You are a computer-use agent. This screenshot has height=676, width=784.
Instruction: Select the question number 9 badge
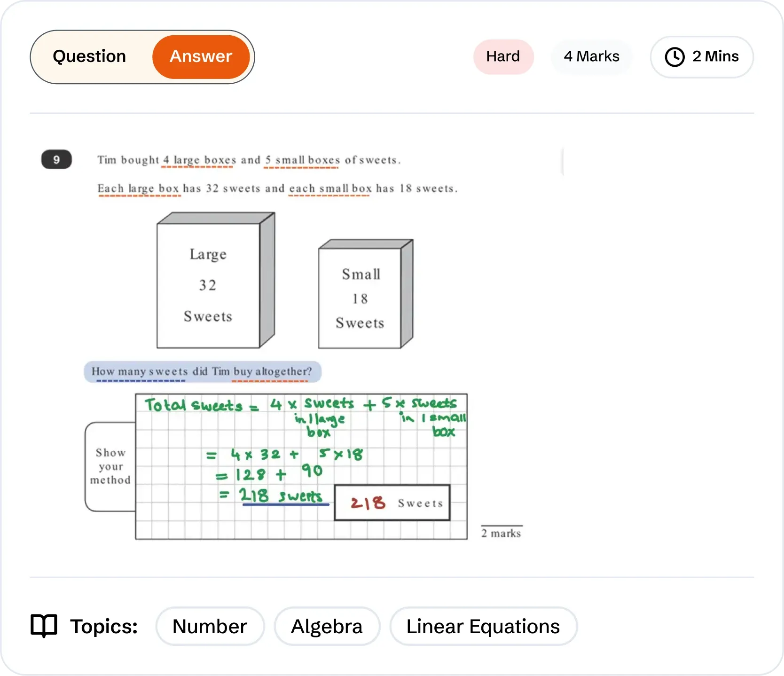click(56, 159)
